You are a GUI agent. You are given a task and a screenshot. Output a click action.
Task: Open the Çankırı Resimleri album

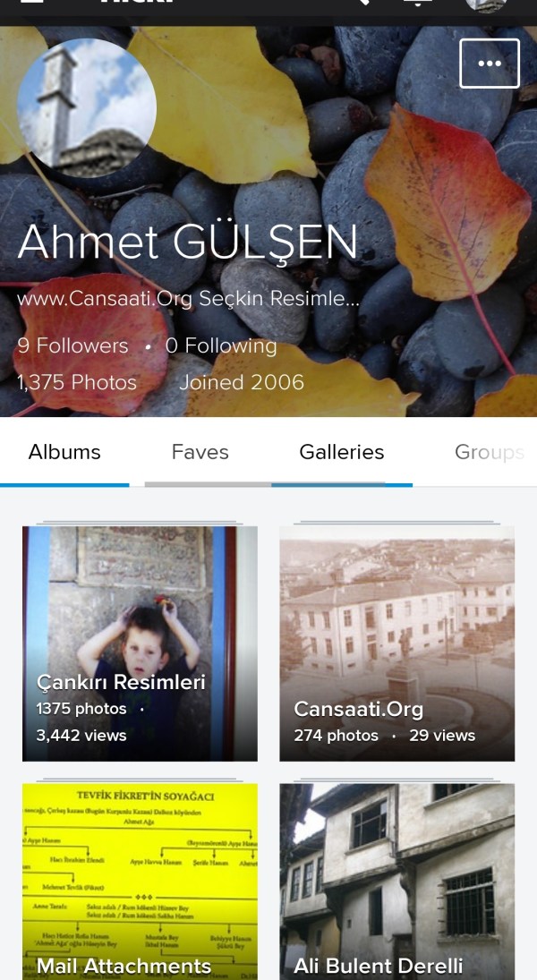pos(140,643)
